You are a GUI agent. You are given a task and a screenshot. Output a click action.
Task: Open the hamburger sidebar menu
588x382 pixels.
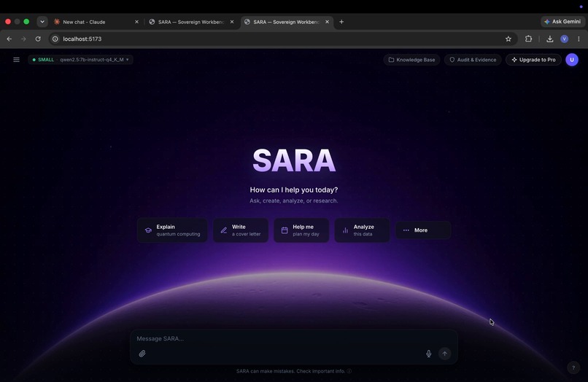click(16, 60)
